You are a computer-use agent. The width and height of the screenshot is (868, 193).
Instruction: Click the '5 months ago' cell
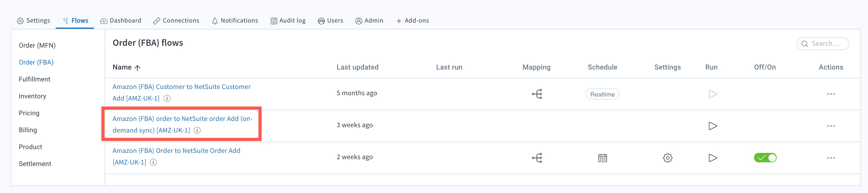pos(357,93)
